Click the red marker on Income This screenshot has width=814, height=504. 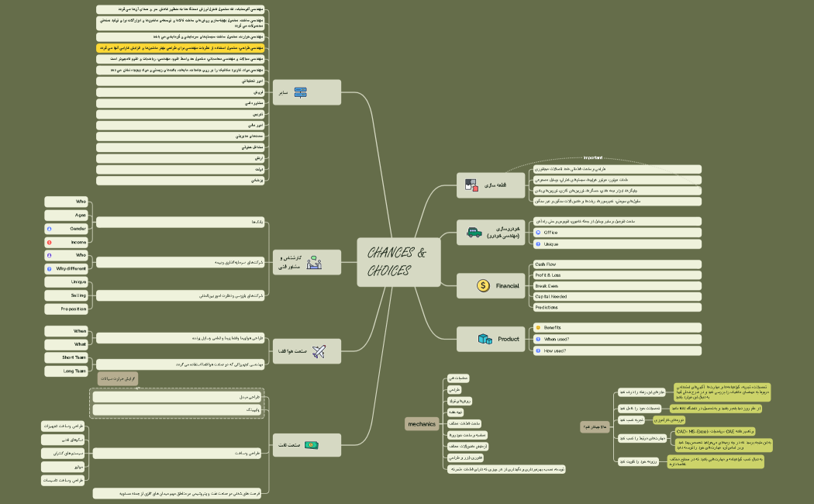[50, 242]
